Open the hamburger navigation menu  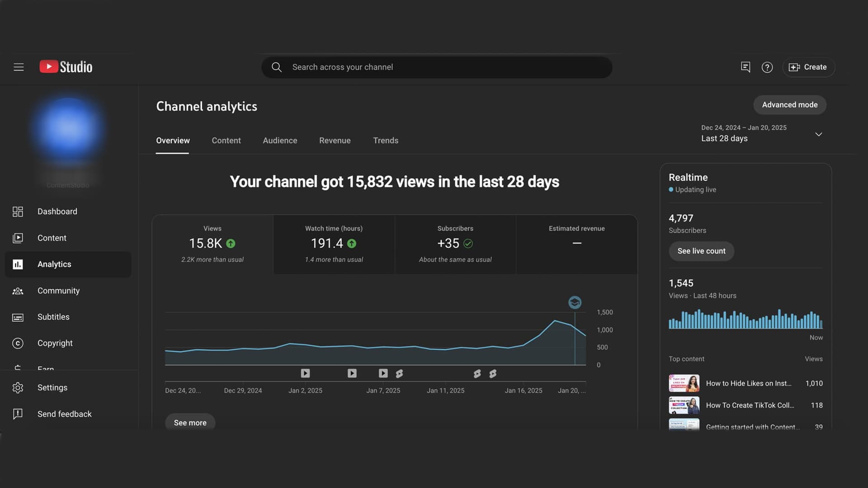click(19, 67)
